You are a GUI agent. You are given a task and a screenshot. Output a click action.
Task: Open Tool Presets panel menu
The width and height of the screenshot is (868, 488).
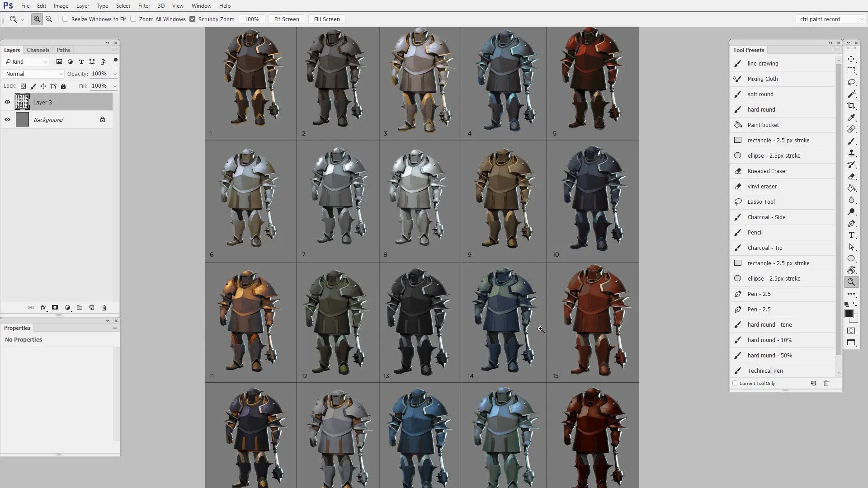tap(837, 50)
